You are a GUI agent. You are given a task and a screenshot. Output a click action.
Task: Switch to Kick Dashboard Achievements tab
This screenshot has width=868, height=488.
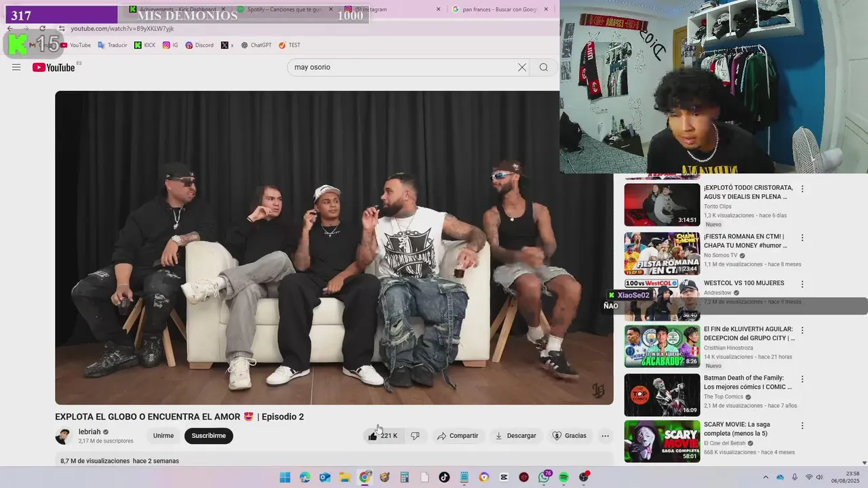(177, 9)
